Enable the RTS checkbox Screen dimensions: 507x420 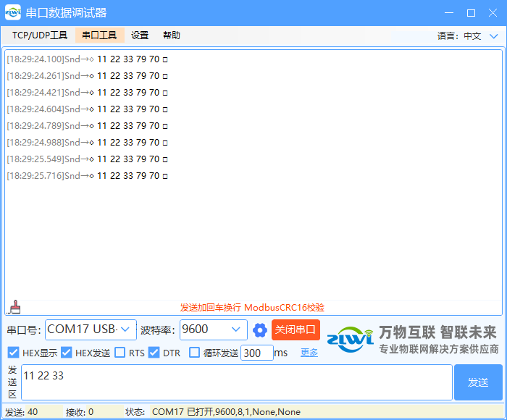tap(120, 353)
